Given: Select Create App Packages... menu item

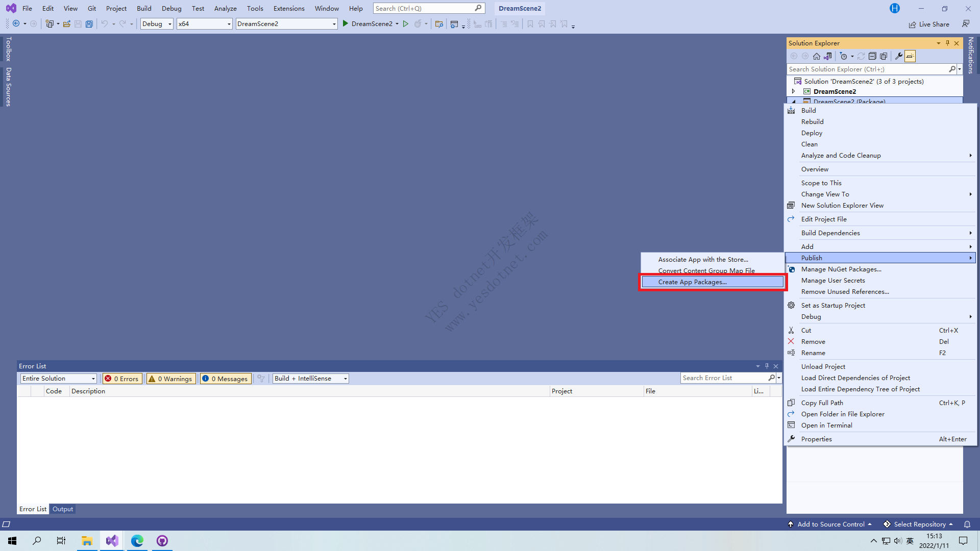Looking at the screenshot, I should 713,282.
